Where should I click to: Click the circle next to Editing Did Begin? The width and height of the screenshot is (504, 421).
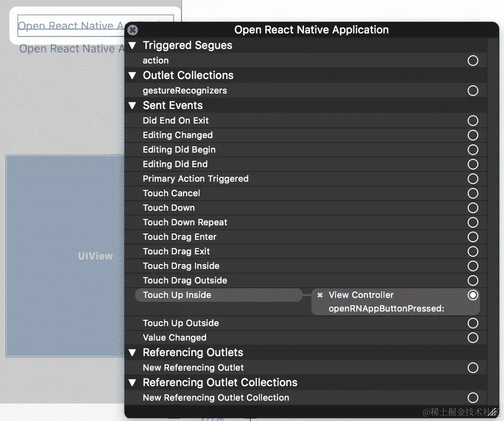coord(473,150)
